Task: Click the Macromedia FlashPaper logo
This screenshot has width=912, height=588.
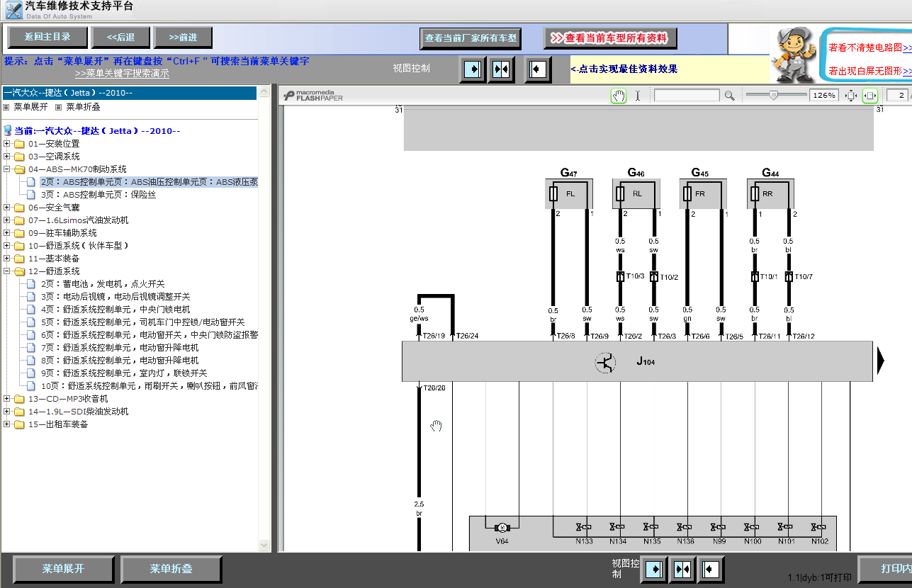Action: [x=313, y=96]
